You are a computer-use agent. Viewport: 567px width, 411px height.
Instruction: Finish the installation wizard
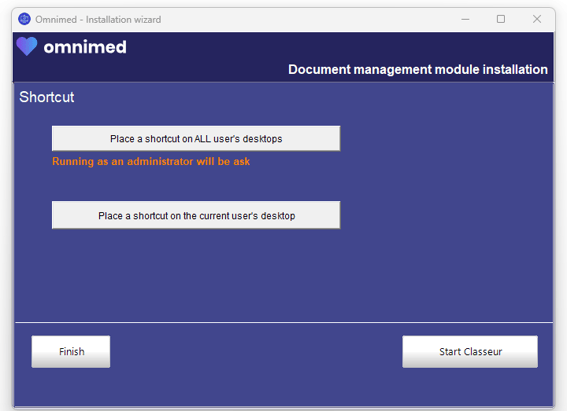71,352
